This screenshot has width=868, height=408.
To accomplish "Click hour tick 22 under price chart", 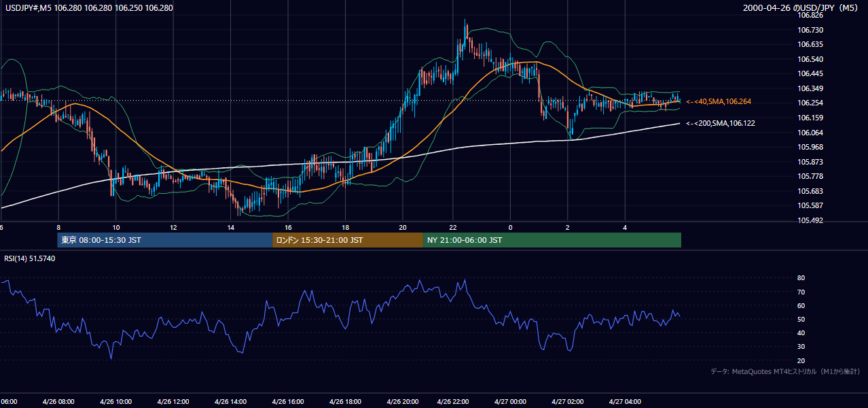I will 453,228.
